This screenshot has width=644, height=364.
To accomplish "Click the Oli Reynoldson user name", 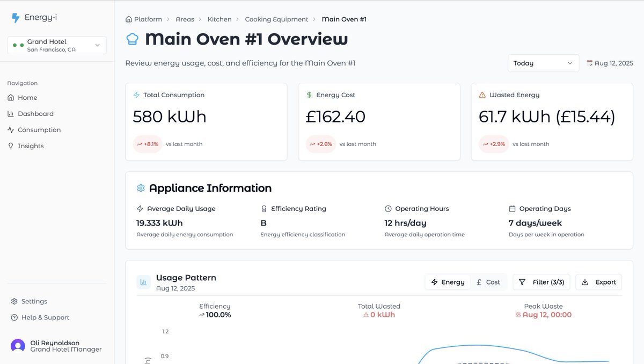I will (55, 343).
